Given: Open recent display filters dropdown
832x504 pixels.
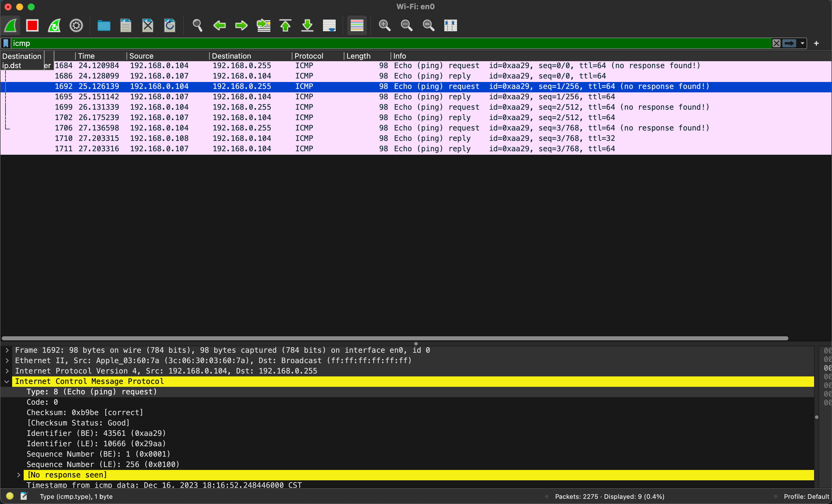Looking at the screenshot, I should (803, 43).
